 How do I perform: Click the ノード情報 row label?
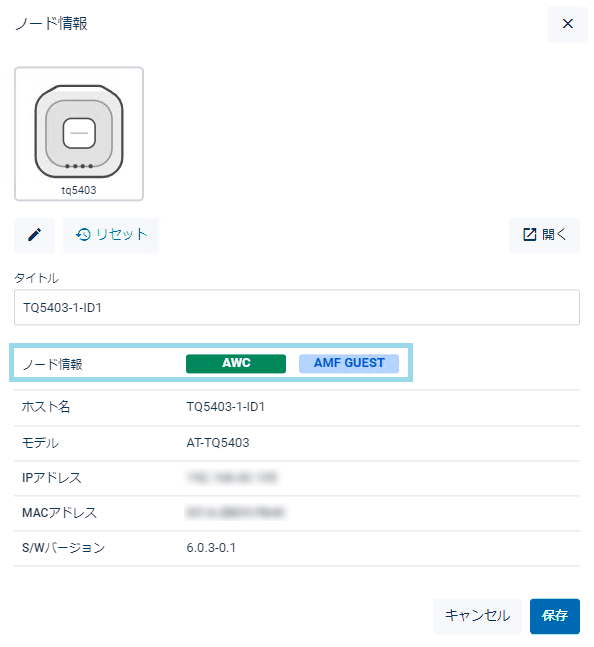[52, 364]
